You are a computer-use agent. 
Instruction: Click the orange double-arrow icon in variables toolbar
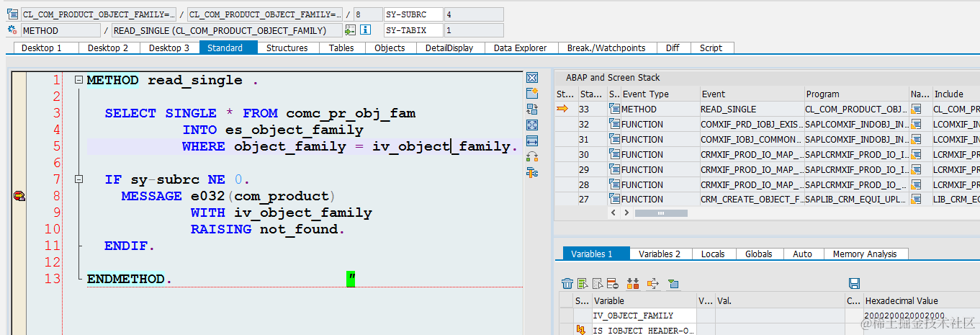coord(633,283)
